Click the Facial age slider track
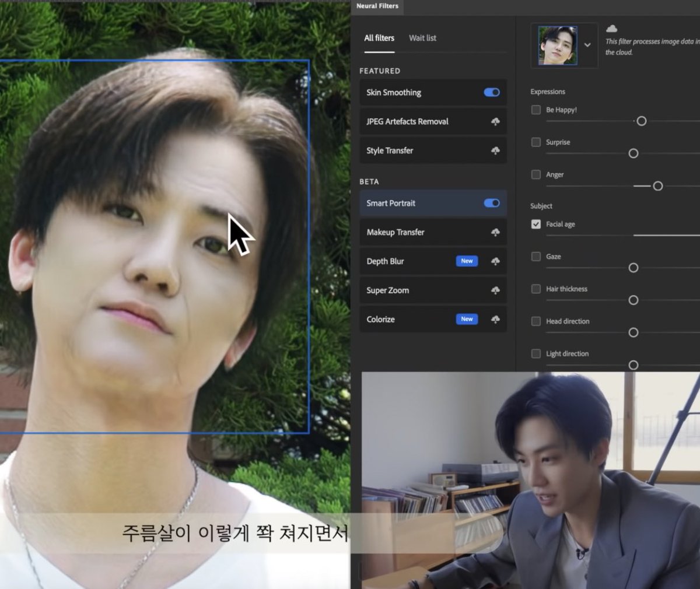This screenshot has width=700, height=589. point(623,236)
